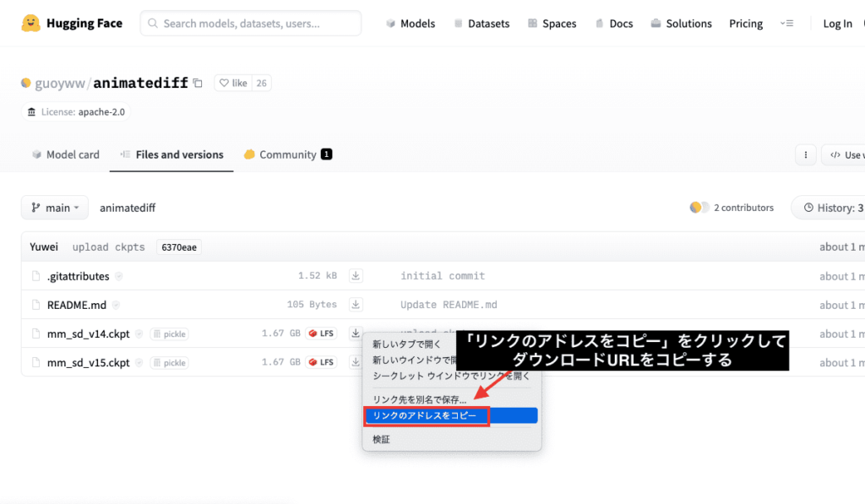The width and height of the screenshot is (865, 504).
Task: Choose 新しいタブで開く in context menu
Action: (x=406, y=344)
